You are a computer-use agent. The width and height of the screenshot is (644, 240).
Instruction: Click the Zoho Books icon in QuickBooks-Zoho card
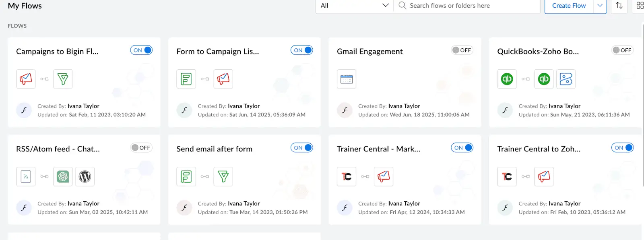[566, 79]
